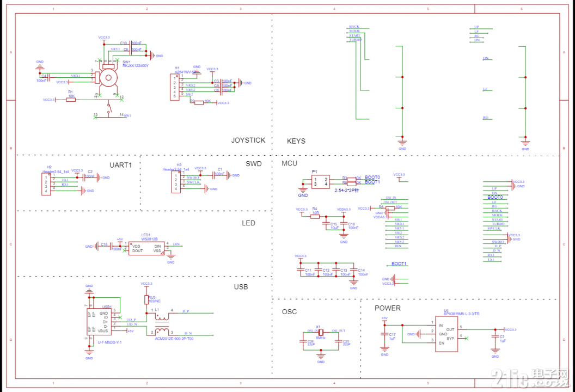This screenshot has height=392, width=575.
Task: Click the LED section title
Action: (248, 223)
